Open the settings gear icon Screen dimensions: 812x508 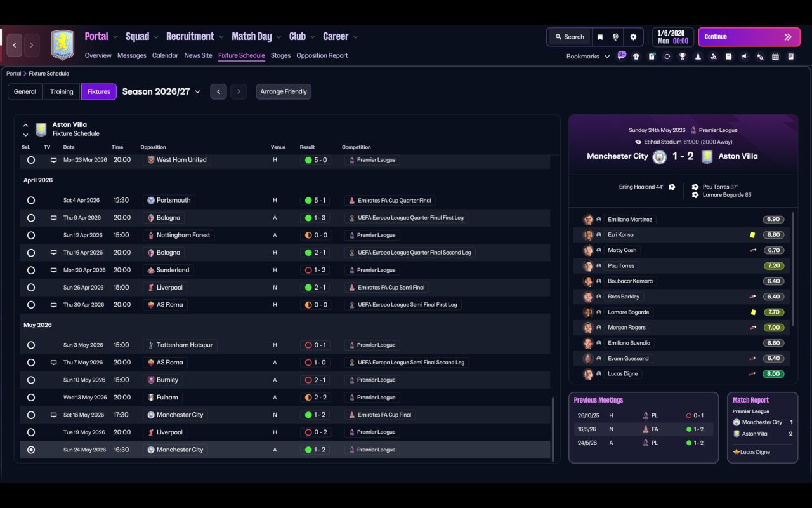pyautogui.click(x=633, y=37)
